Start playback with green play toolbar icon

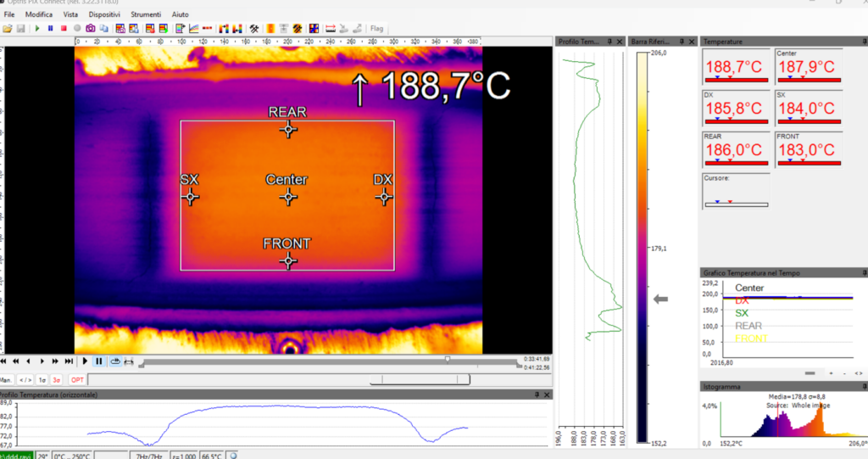click(37, 28)
